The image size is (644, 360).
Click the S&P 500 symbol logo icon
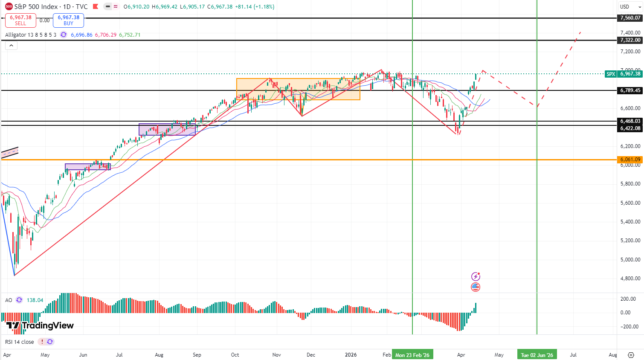click(9, 7)
